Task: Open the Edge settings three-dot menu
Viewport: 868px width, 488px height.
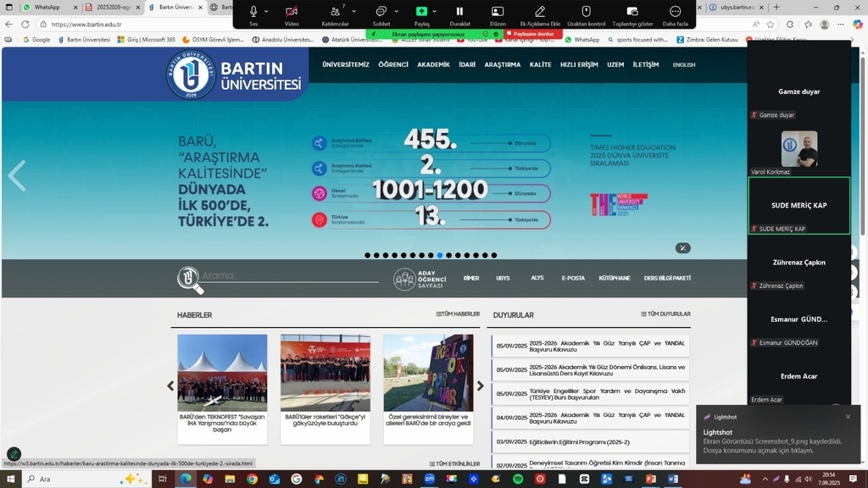Action: click(841, 25)
